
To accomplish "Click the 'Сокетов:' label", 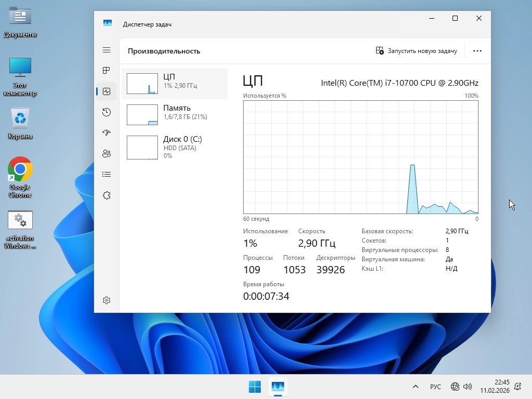I will [x=374, y=241].
